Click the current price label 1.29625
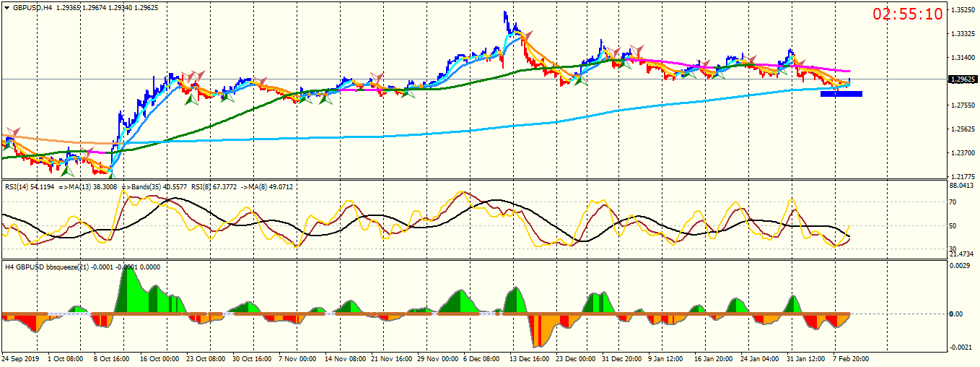 tap(964, 79)
